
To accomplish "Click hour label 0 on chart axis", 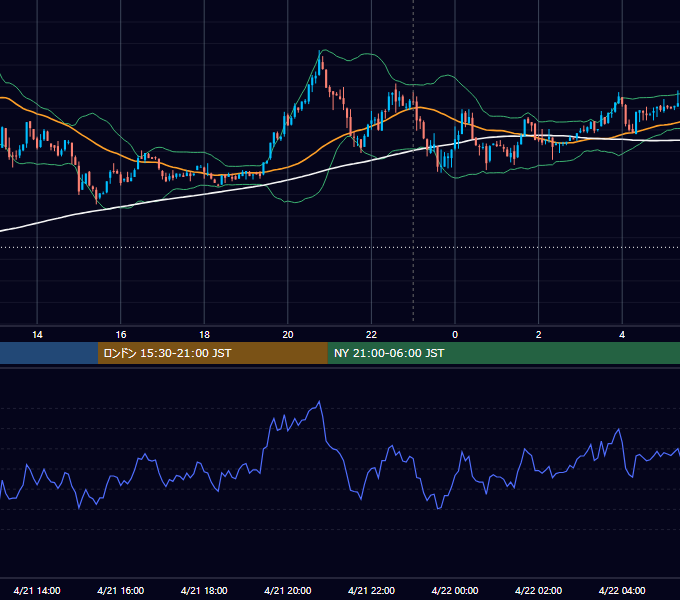I will [455, 335].
